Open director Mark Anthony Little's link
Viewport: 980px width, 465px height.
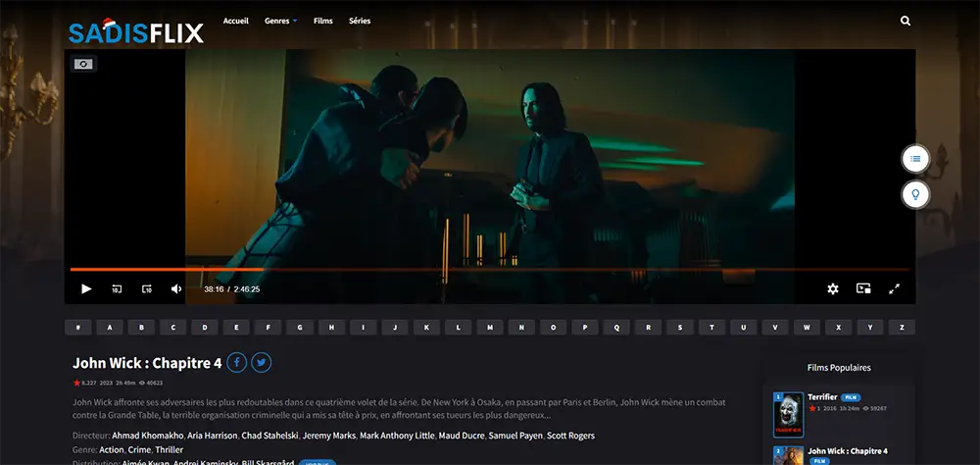397,436
